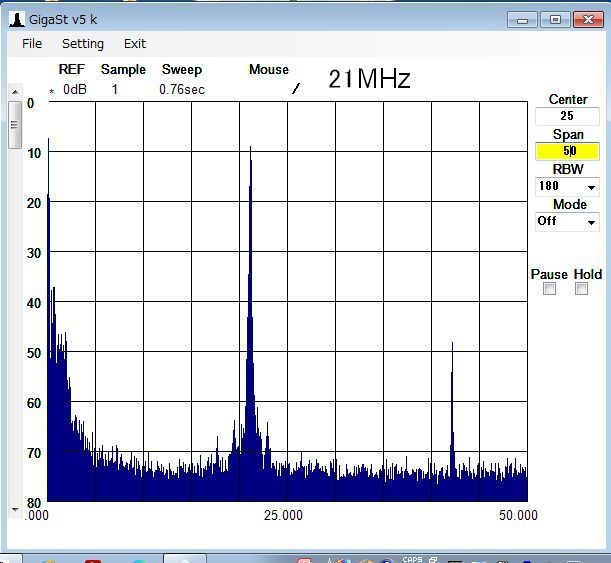Open the File menu

pos(32,44)
